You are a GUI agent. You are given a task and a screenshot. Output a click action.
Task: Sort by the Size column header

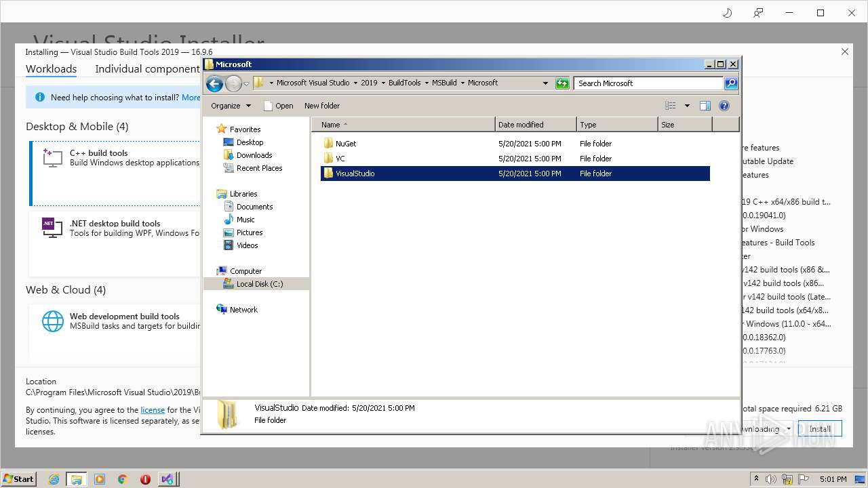[x=685, y=125]
